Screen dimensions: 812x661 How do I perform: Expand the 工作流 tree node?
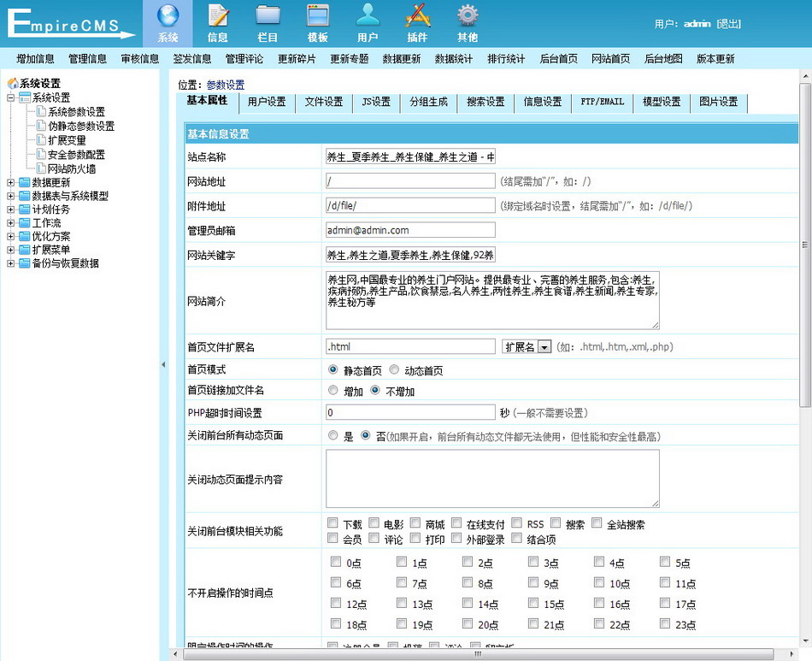pos(10,222)
